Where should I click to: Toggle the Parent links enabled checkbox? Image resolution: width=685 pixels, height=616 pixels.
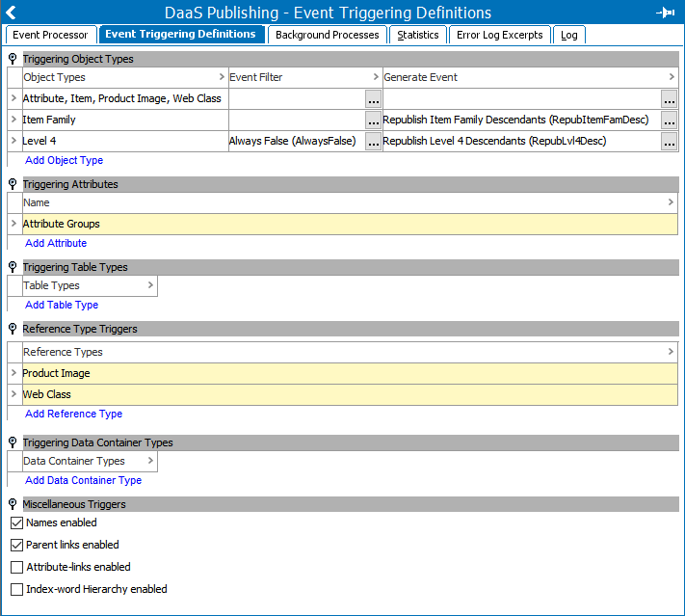[16, 546]
